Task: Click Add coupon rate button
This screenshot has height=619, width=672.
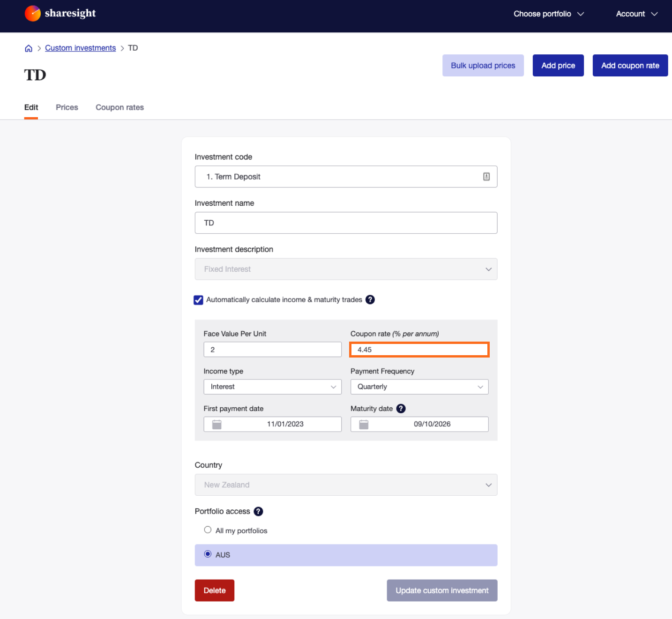Action: [x=630, y=66]
